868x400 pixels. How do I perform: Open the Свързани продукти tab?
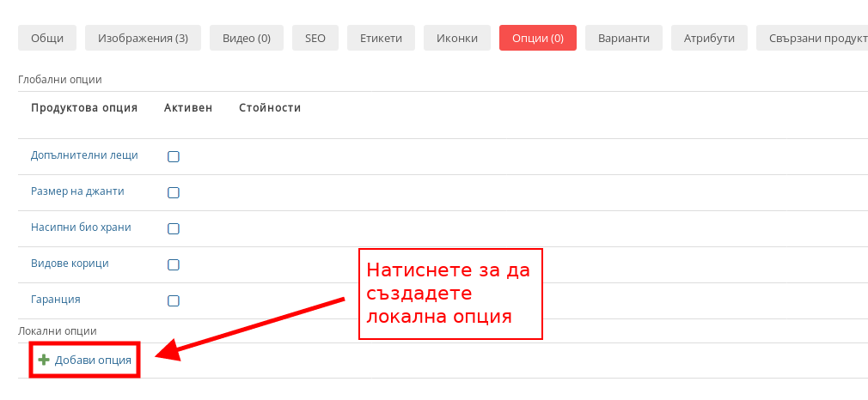point(811,38)
